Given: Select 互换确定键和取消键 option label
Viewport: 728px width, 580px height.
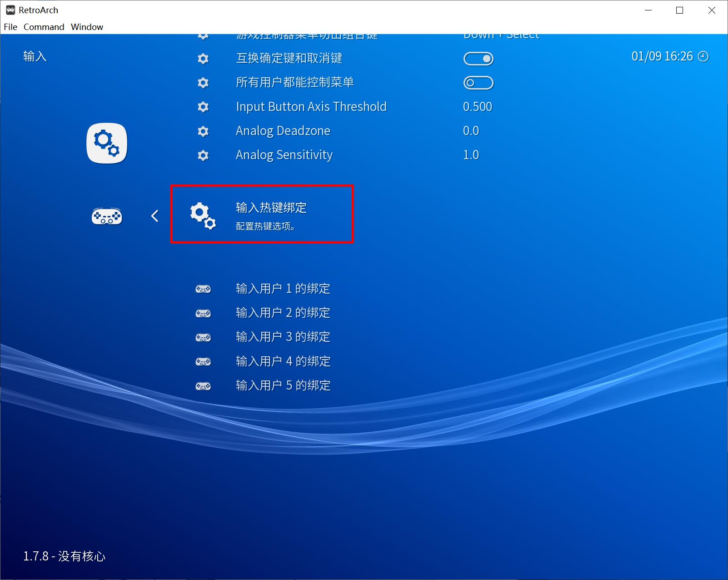Looking at the screenshot, I should coord(289,58).
